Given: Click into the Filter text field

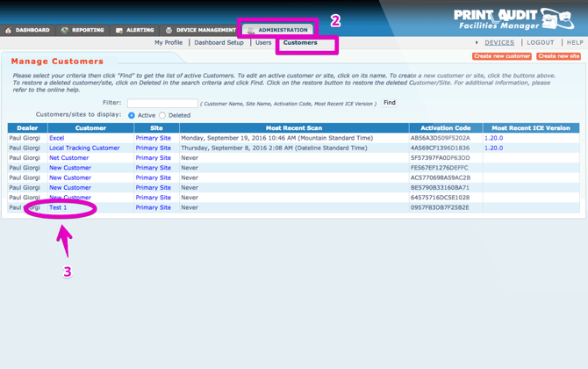Looking at the screenshot, I should coord(162,103).
